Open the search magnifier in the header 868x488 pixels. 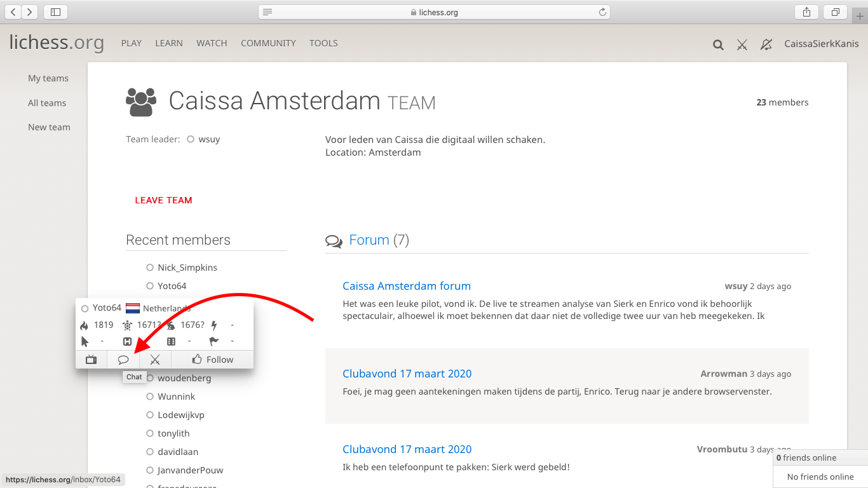click(718, 44)
